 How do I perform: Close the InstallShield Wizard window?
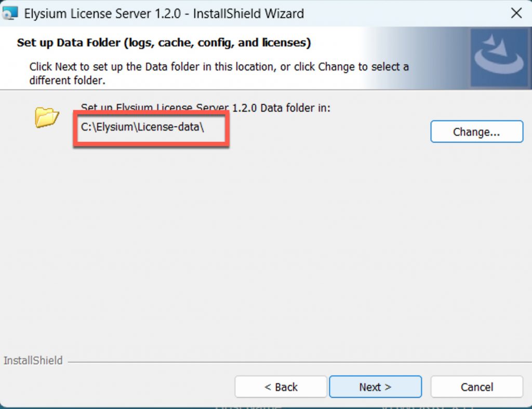click(516, 13)
